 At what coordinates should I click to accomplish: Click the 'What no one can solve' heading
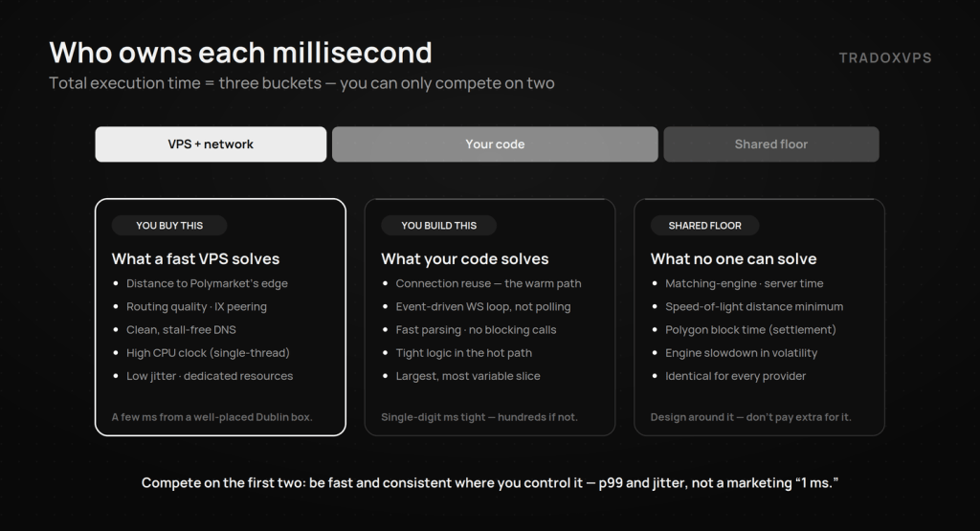(733, 258)
